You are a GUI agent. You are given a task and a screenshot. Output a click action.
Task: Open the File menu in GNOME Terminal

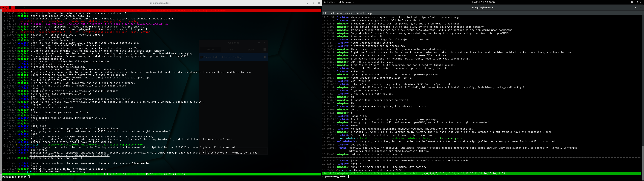pos(325,13)
